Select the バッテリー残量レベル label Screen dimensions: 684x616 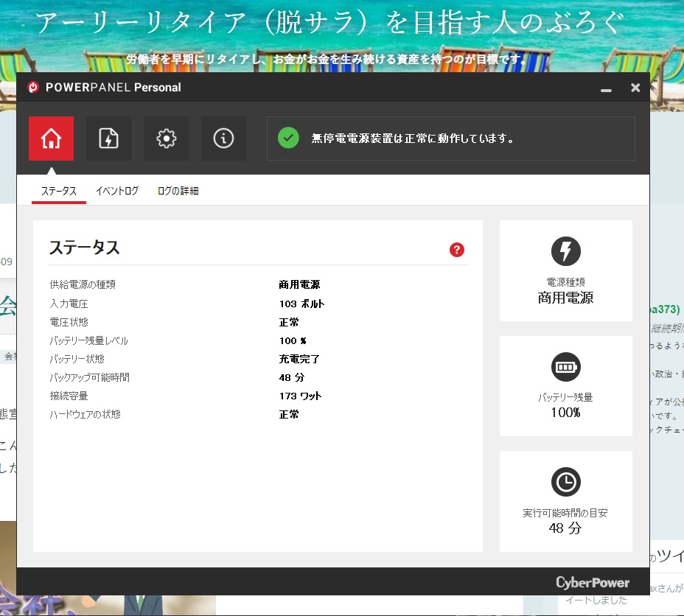click(x=88, y=340)
